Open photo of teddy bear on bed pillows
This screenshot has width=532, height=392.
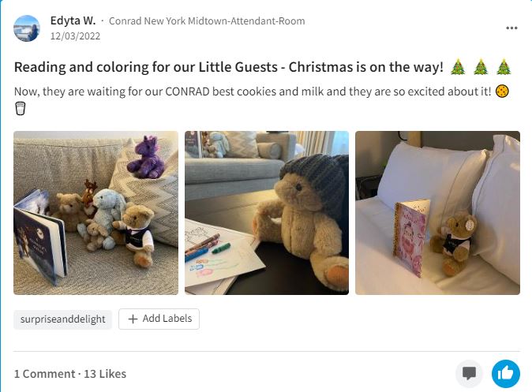[437, 213]
